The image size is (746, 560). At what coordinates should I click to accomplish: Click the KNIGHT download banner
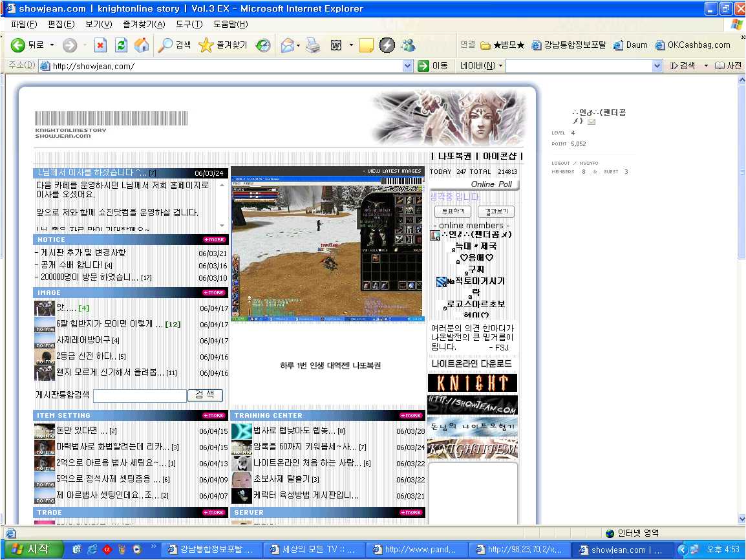coord(473,383)
